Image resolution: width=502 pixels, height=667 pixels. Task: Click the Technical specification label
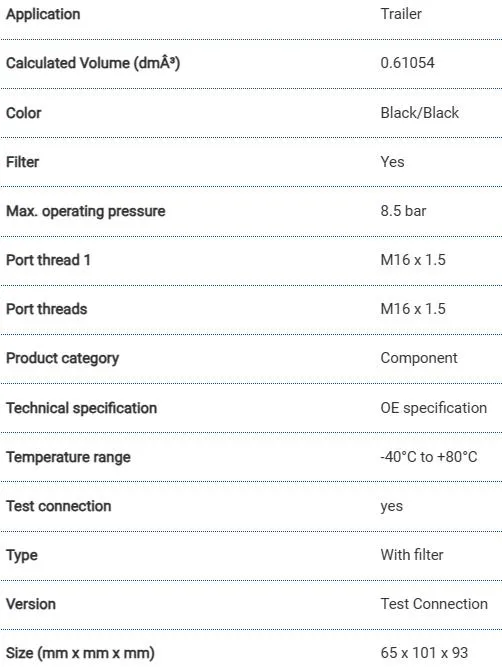point(81,408)
